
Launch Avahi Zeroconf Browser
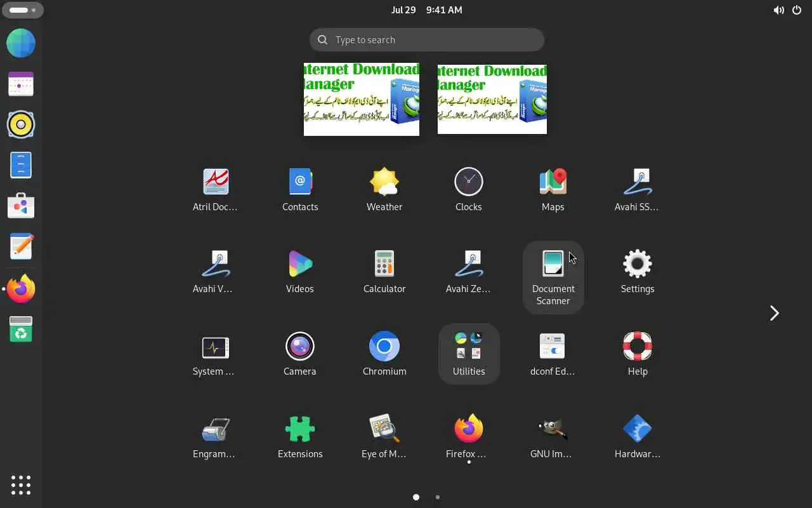[x=469, y=271]
